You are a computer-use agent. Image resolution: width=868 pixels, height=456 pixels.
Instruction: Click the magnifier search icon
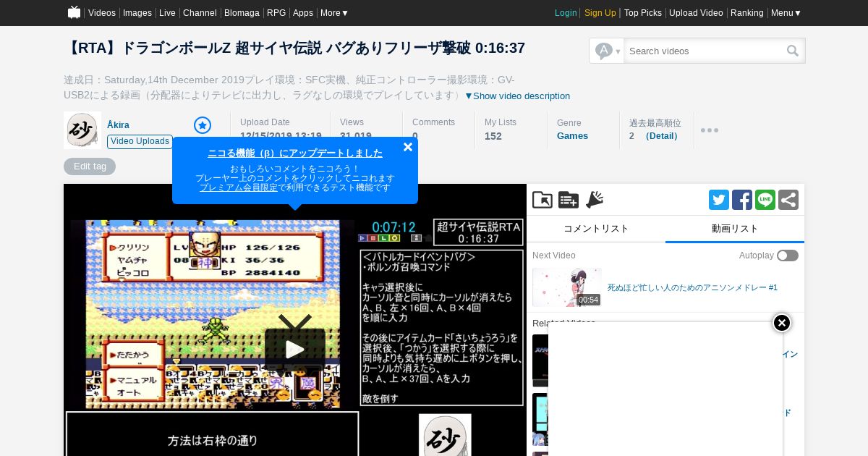click(793, 51)
